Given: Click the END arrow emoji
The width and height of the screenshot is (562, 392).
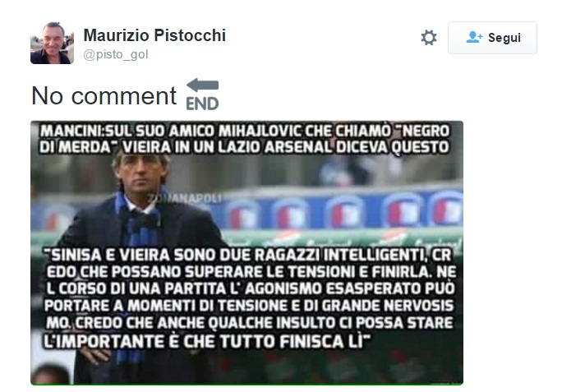Looking at the screenshot, I should pos(202,95).
